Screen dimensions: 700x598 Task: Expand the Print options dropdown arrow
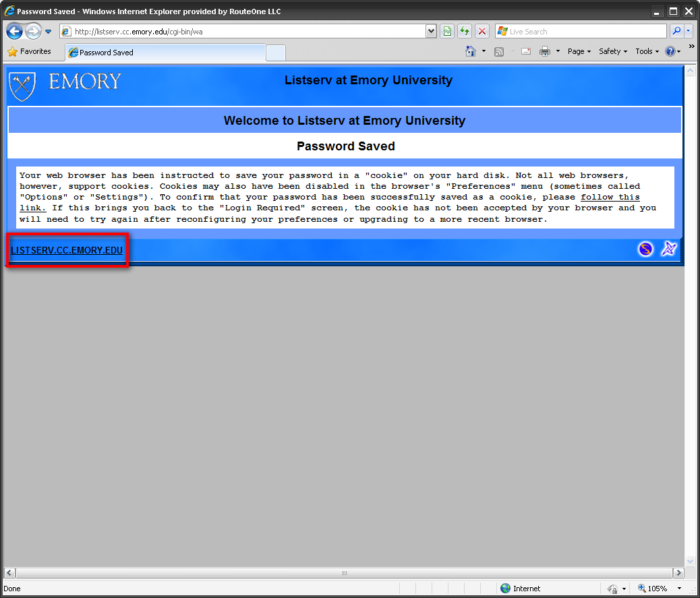[558, 51]
